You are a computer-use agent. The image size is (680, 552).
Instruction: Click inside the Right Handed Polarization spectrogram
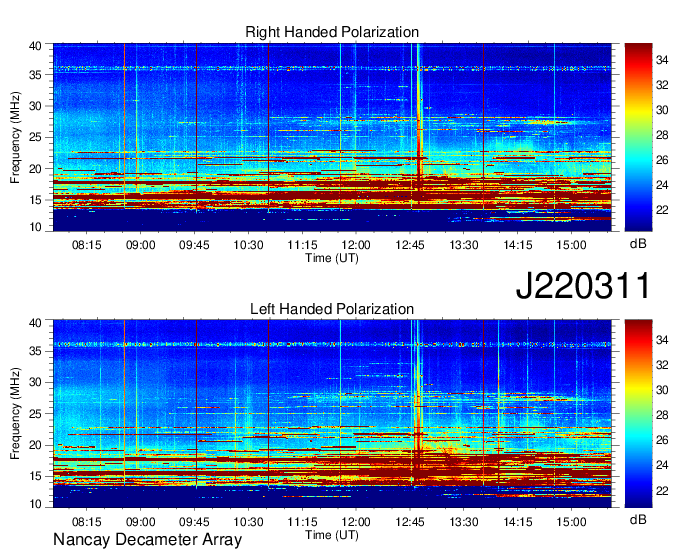pos(332,137)
